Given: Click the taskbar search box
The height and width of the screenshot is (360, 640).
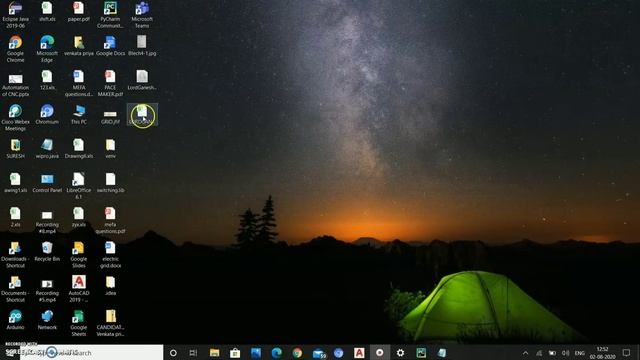Looking at the screenshot, I should [91, 353].
